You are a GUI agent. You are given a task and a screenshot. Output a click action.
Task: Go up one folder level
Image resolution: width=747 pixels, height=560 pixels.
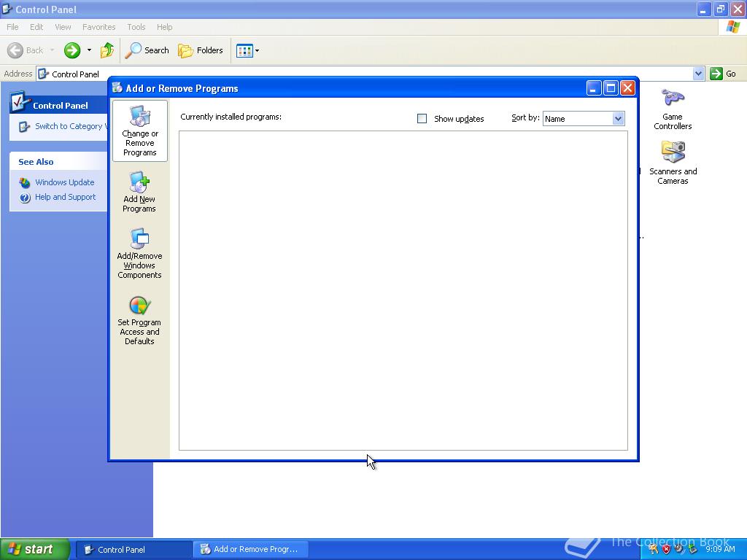107,50
